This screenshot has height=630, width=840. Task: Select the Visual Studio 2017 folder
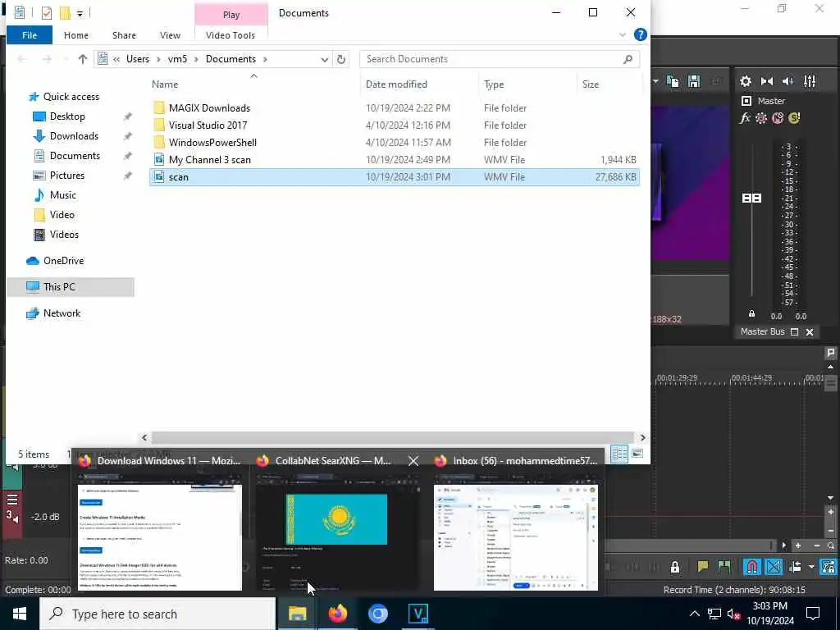point(394,126)
